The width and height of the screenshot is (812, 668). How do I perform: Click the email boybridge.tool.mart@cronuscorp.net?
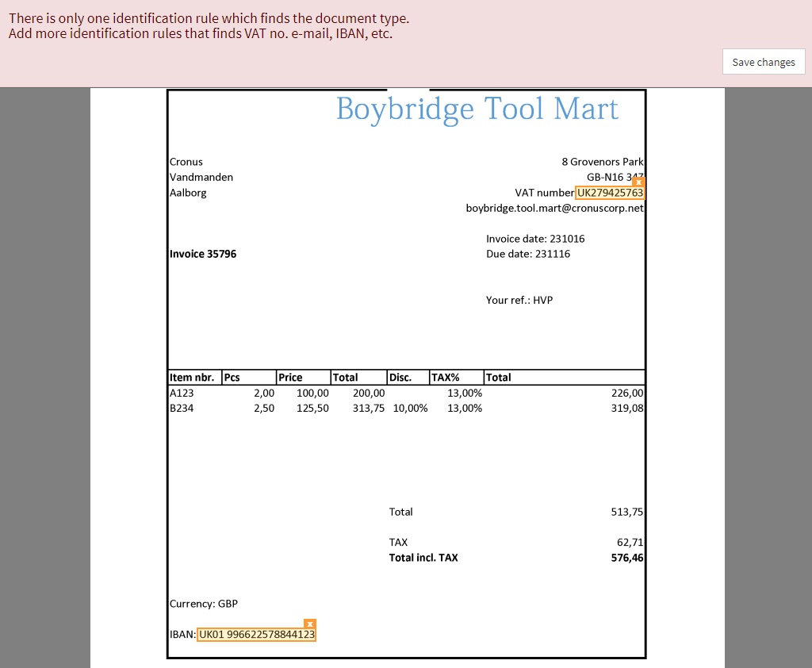coord(554,209)
